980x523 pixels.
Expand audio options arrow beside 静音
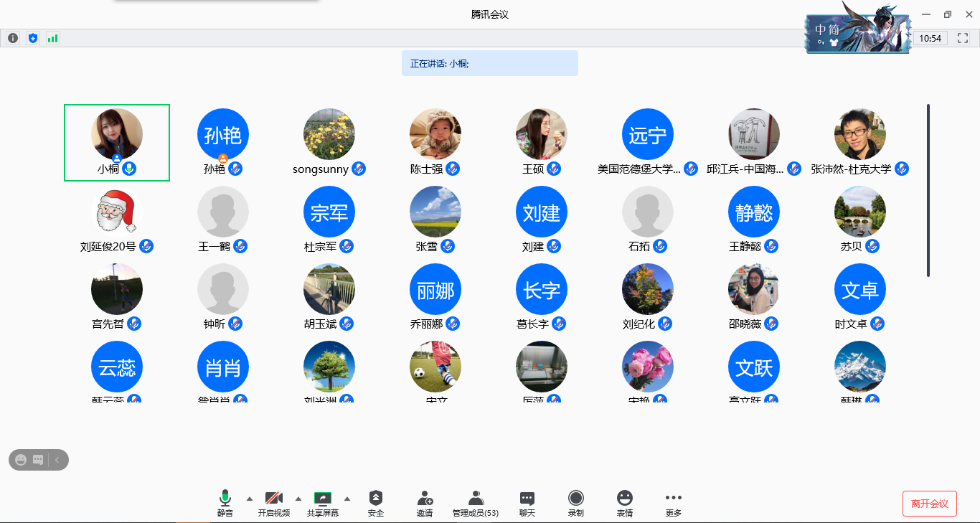tap(250, 499)
